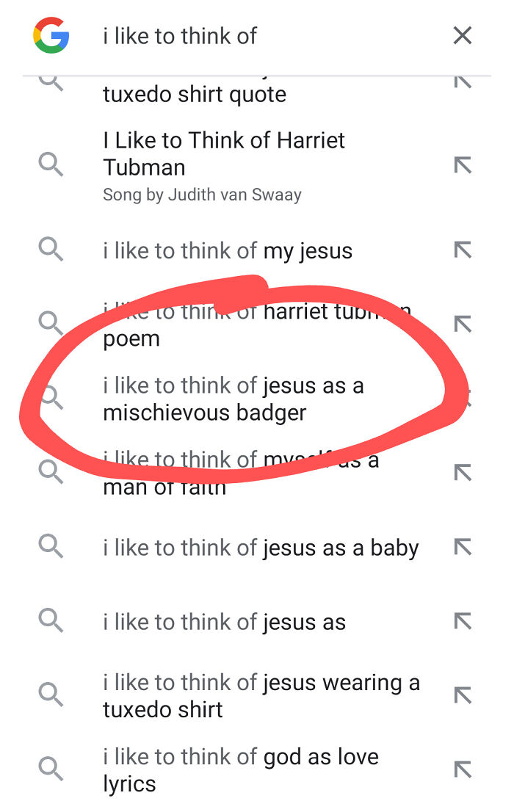Tap the arrow beside 'god as love lyrics'
The height and width of the screenshot is (812, 514).
coord(463,769)
